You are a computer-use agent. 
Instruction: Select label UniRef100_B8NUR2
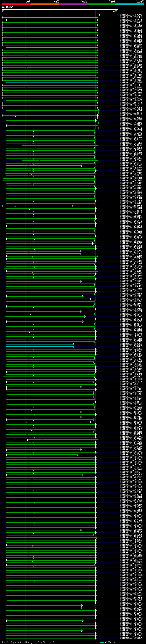(x=131, y=286)
